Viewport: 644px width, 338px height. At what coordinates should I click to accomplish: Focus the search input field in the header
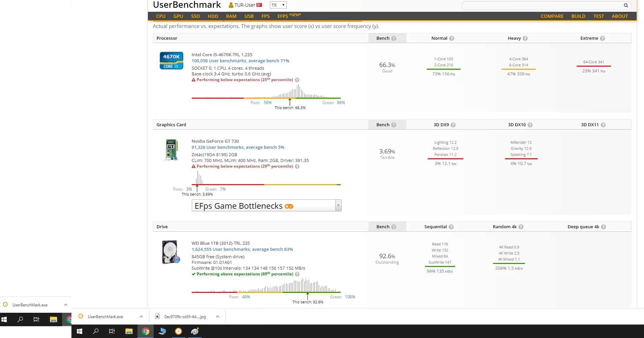(543, 5)
